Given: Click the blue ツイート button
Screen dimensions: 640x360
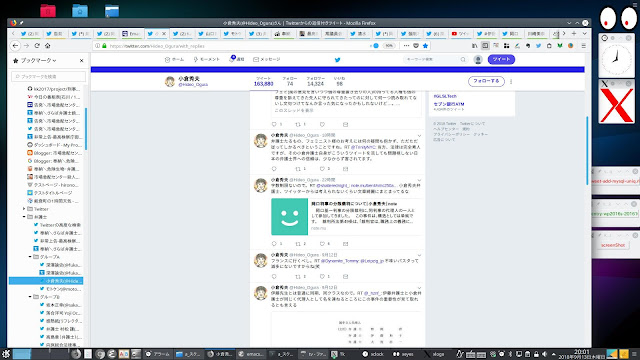Looking at the screenshot, I should pyautogui.click(x=501, y=60).
